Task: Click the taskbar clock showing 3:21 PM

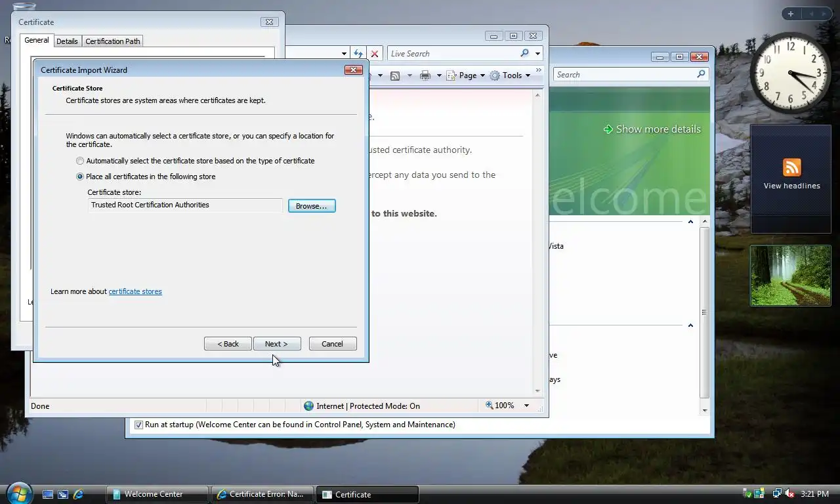Action: click(x=815, y=493)
